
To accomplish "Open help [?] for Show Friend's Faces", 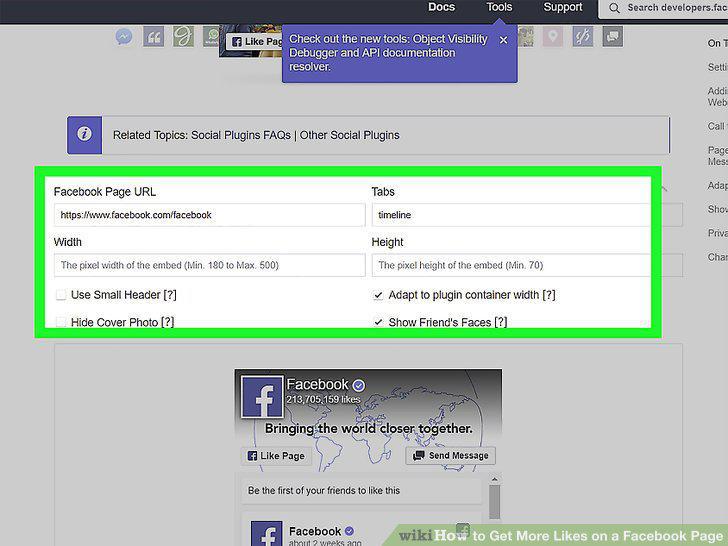I will [501, 322].
